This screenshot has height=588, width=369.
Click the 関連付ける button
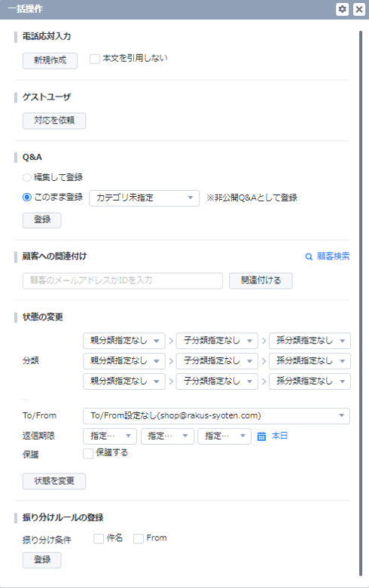(x=261, y=281)
